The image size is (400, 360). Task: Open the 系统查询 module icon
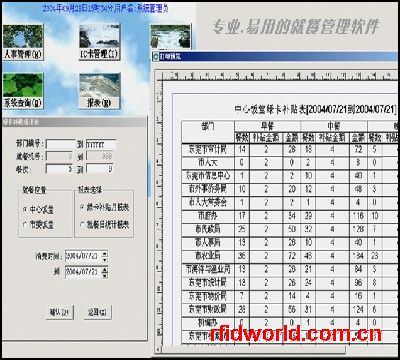point(23,91)
